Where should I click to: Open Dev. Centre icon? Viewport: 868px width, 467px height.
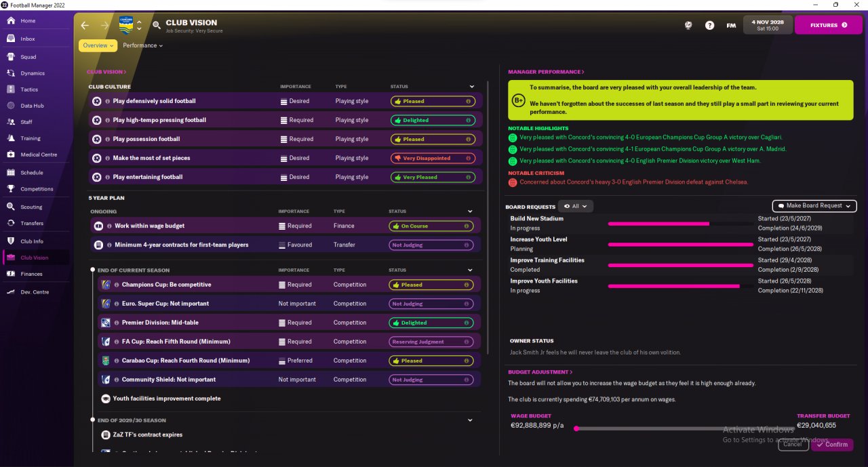(x=11, y=292)
